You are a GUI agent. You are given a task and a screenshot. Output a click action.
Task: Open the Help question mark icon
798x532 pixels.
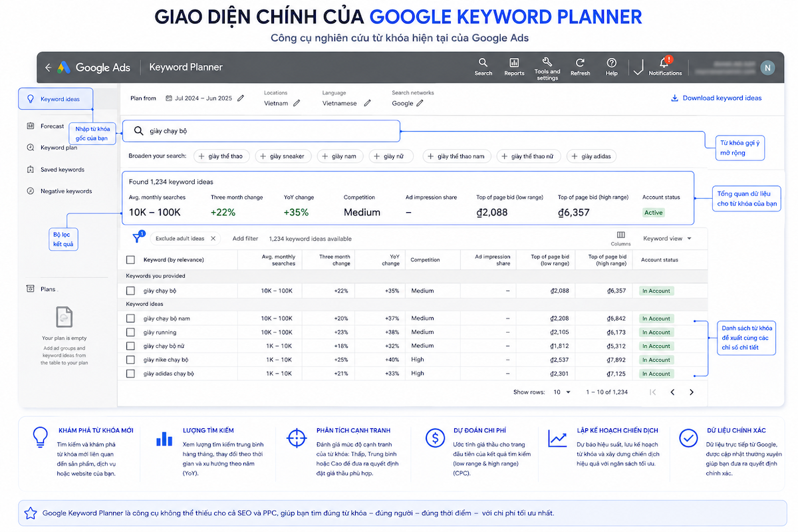(611, 66)
